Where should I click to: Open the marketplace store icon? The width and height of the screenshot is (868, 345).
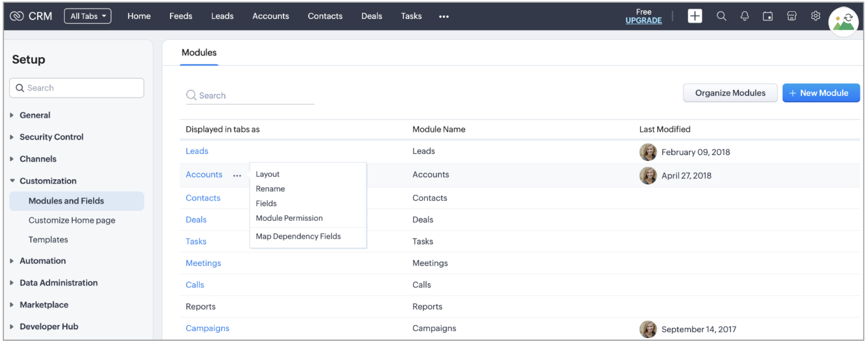point(792,16)
